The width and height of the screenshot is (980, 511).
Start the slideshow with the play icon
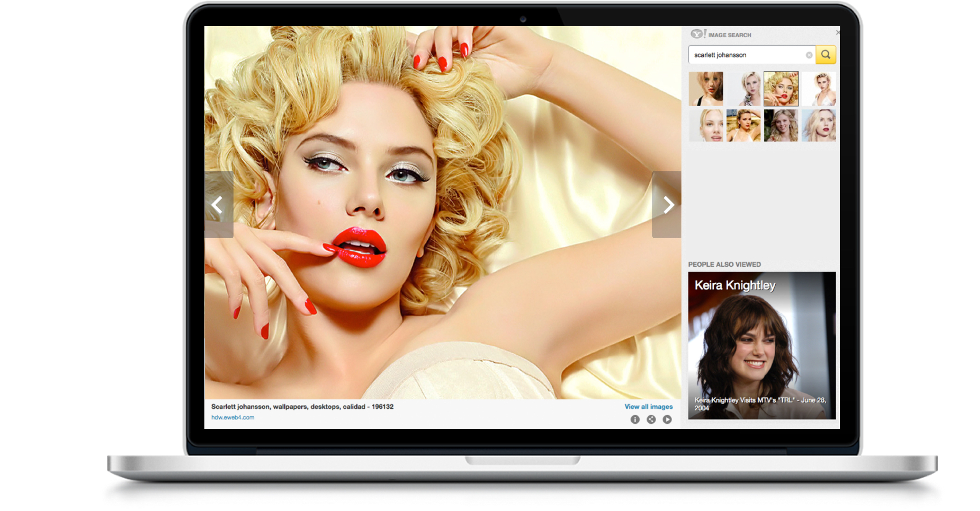[667, 419]
